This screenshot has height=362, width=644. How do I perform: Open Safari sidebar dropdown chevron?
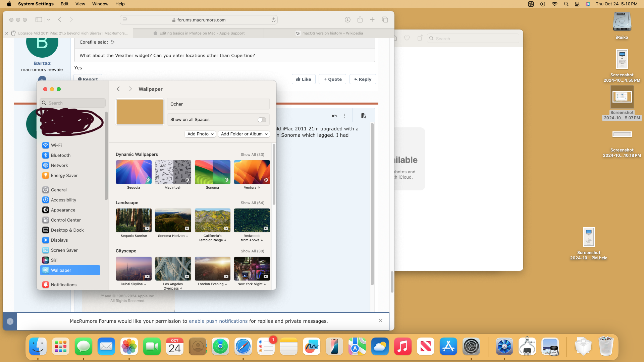coord(49,20)
